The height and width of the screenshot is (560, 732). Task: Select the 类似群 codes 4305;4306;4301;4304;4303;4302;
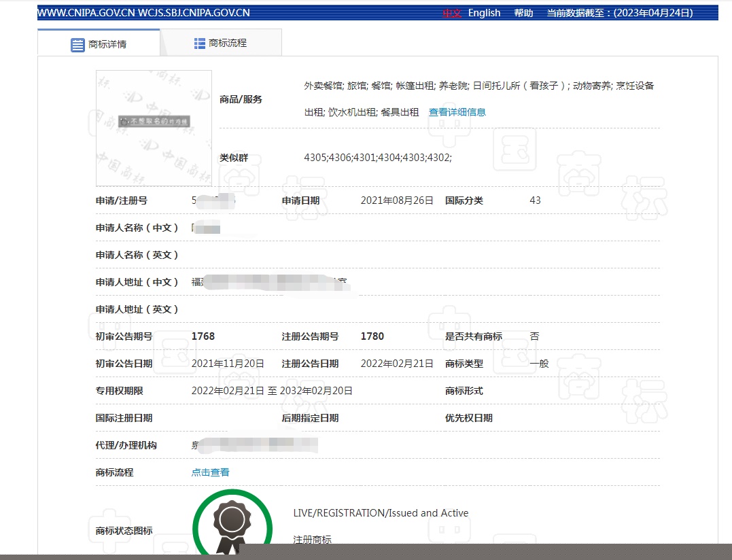(x=378, y=158)
